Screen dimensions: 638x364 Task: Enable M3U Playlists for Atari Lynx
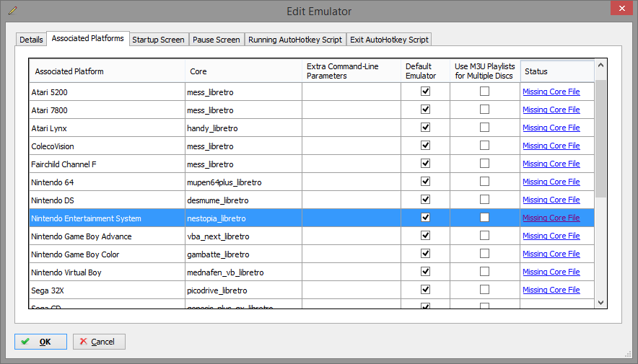pos(484,127)
